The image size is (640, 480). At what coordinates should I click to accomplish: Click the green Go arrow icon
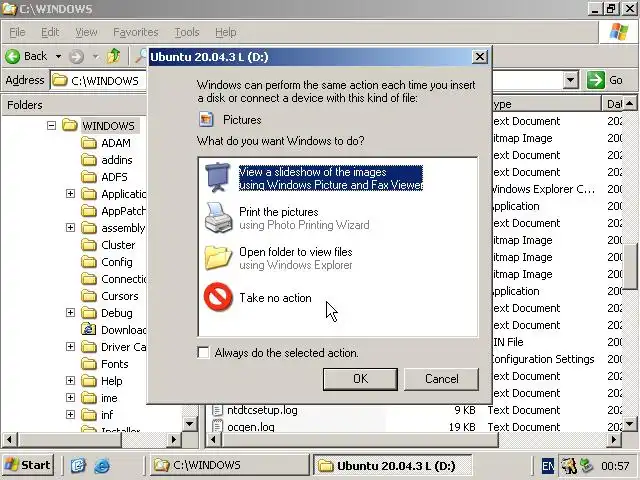click(x=596, y=80)
